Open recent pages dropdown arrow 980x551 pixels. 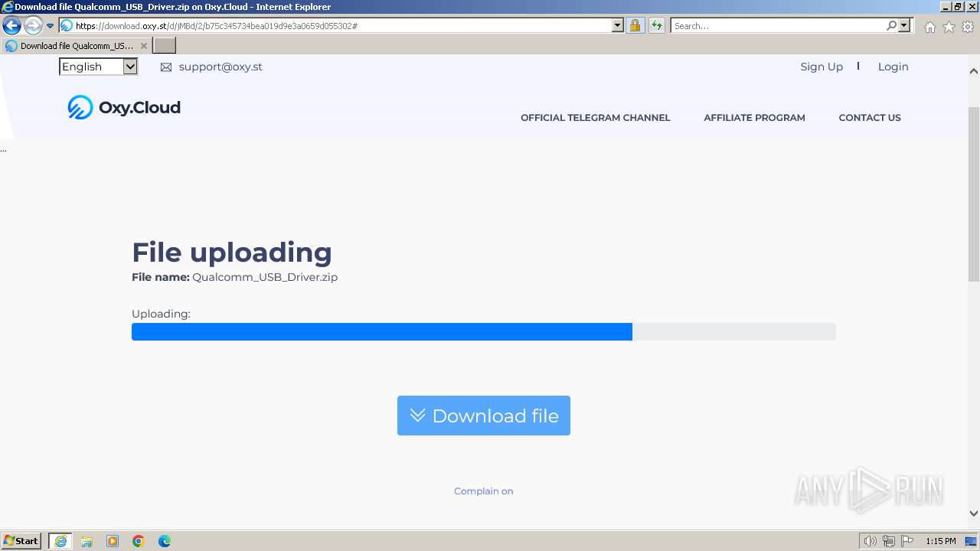click(51, 26)
